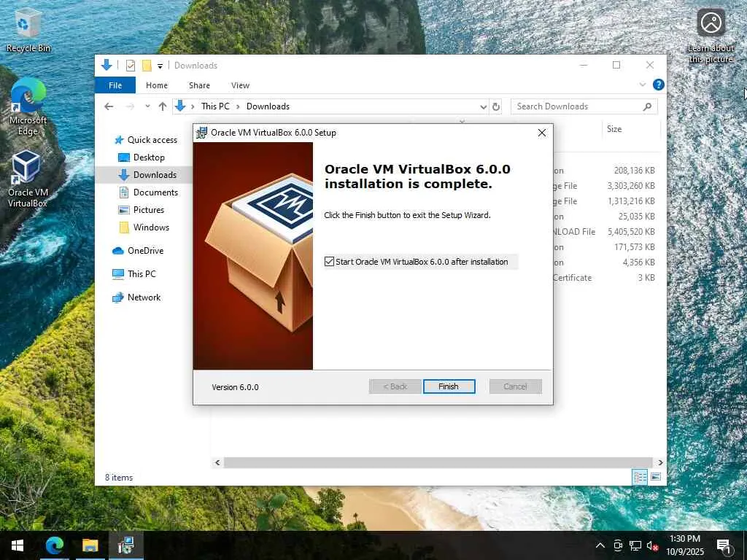Open Customize Quick Access Toolbar dropdown

pyautogui.click(x=160, y=66)
